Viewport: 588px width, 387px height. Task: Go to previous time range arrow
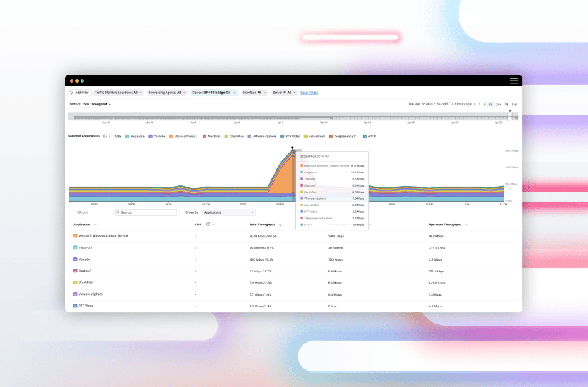474,104
